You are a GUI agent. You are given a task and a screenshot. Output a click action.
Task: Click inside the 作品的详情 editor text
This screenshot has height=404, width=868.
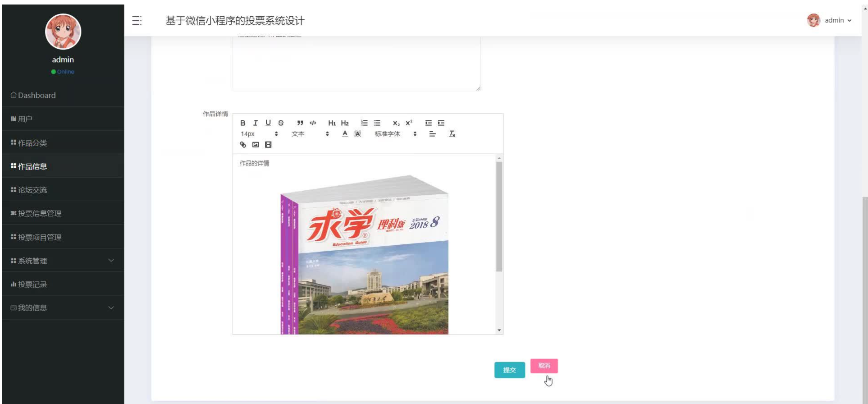tap(255, 163)
